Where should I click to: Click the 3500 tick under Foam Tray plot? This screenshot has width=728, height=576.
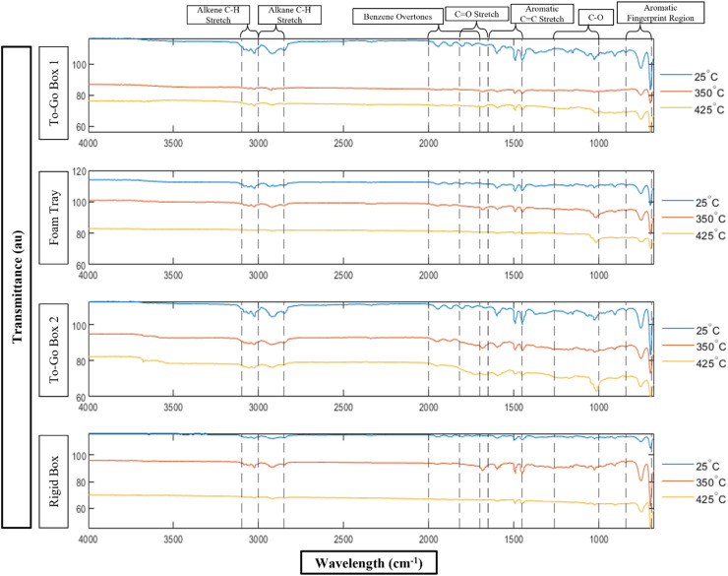[173, 275]
